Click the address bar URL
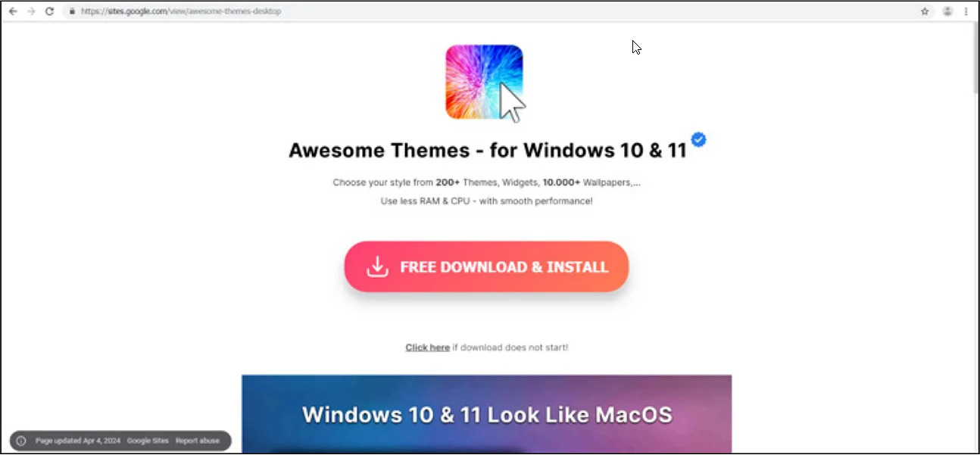980x455 pixels. (x=180, y=11)
